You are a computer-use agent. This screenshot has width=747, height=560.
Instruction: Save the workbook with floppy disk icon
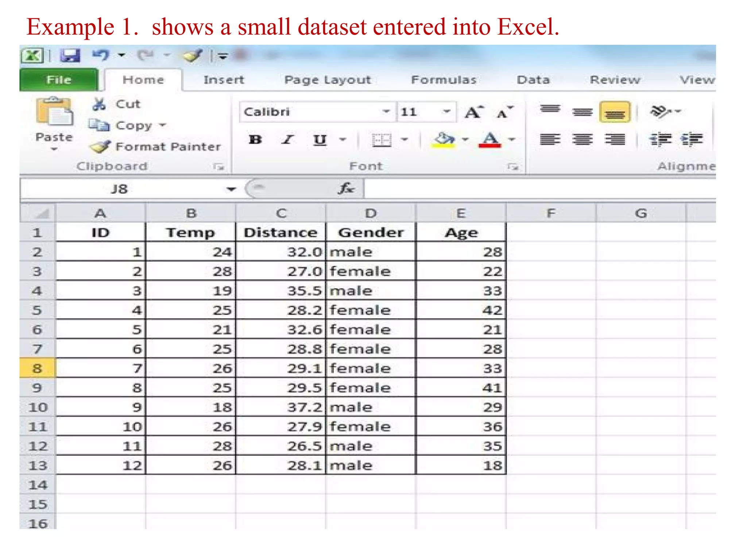coord(70,55)
